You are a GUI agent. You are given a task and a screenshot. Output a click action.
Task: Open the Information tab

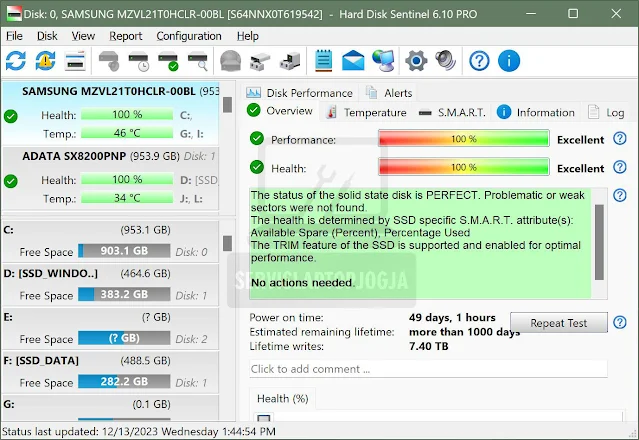coord(536,112)
